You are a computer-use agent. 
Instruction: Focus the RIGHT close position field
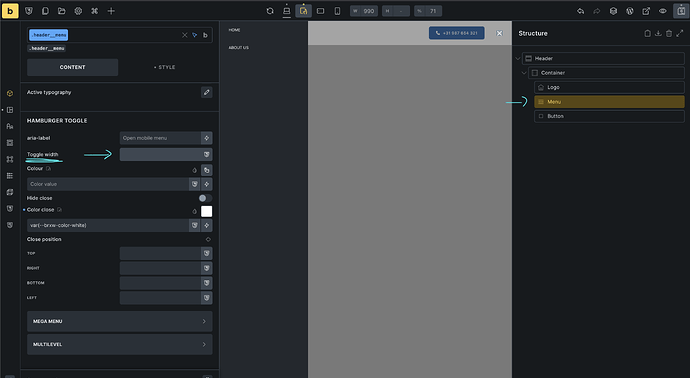click(x=160, y=268)
